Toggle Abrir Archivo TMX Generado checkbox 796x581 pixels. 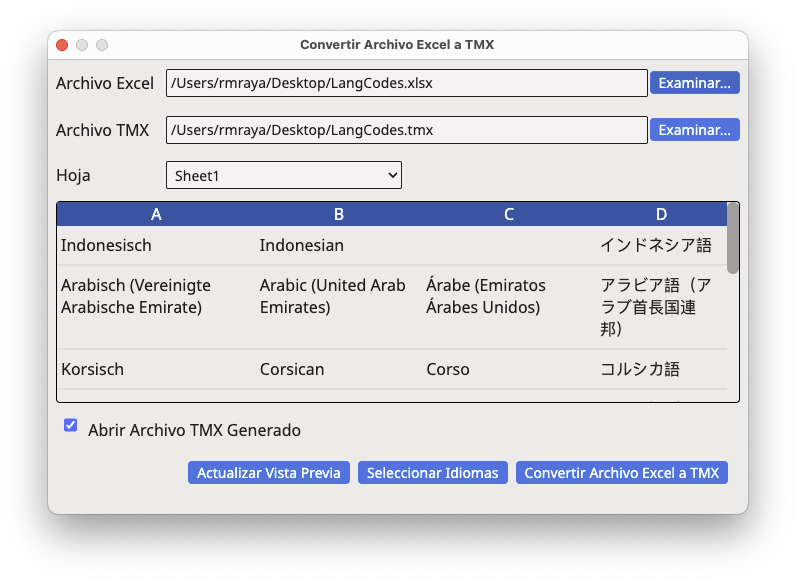coord(71,425)
